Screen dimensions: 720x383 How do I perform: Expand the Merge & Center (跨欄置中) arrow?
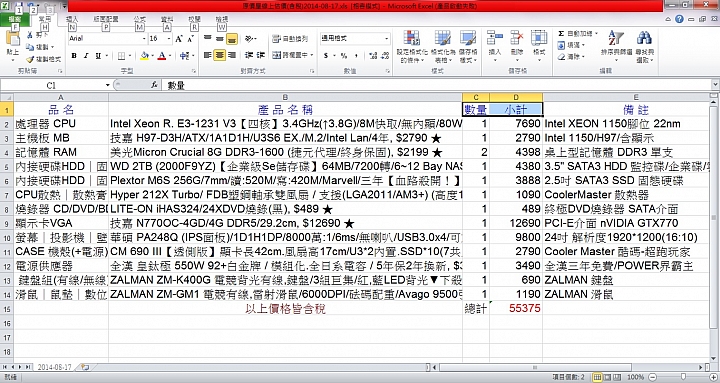[312, 55]
